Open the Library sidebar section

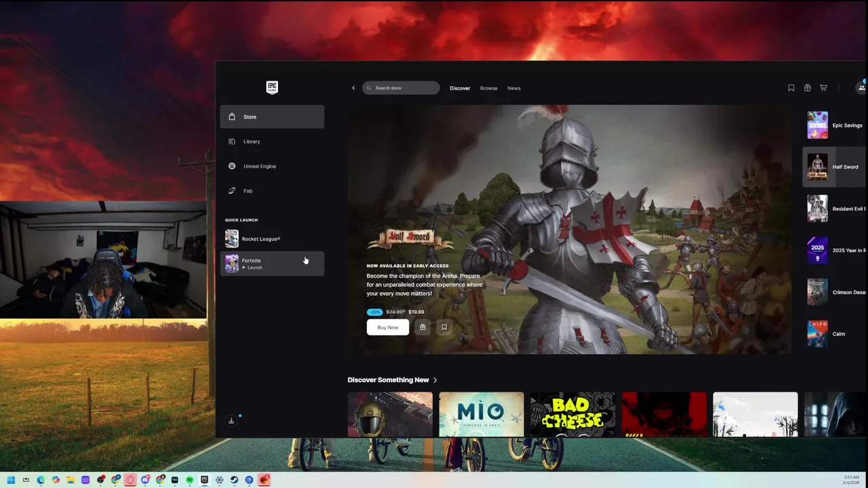point(272,142)
